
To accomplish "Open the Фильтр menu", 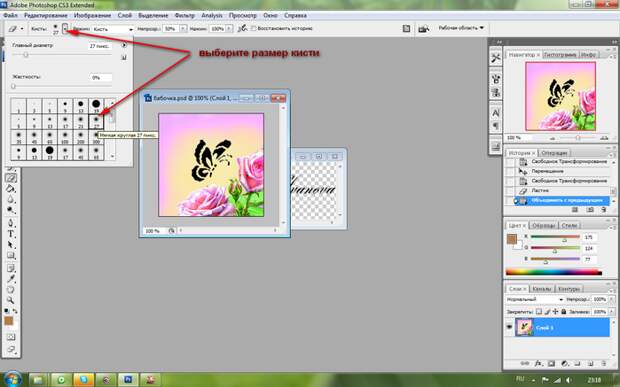I will coord(185,15).
